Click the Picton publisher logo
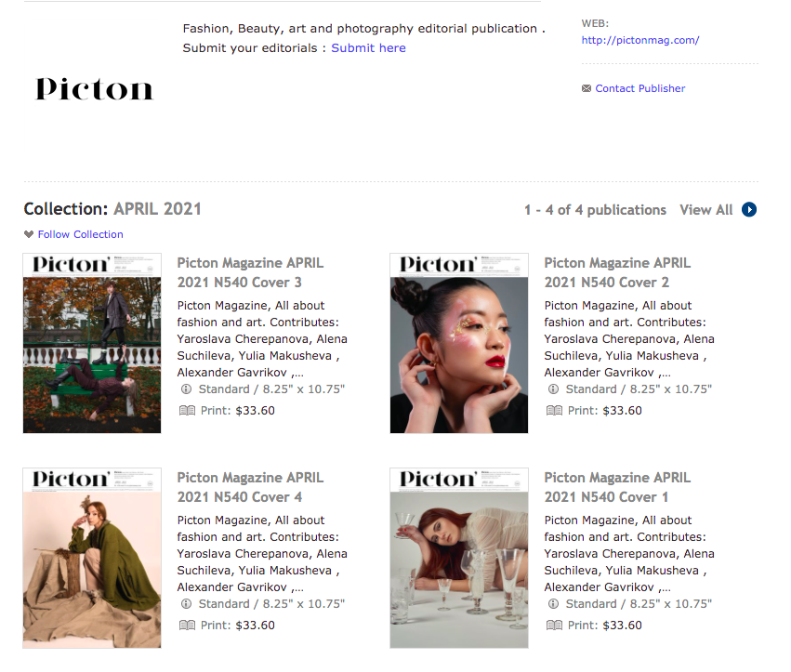Viewport: 791px width, 672px height. click(94, 89)
